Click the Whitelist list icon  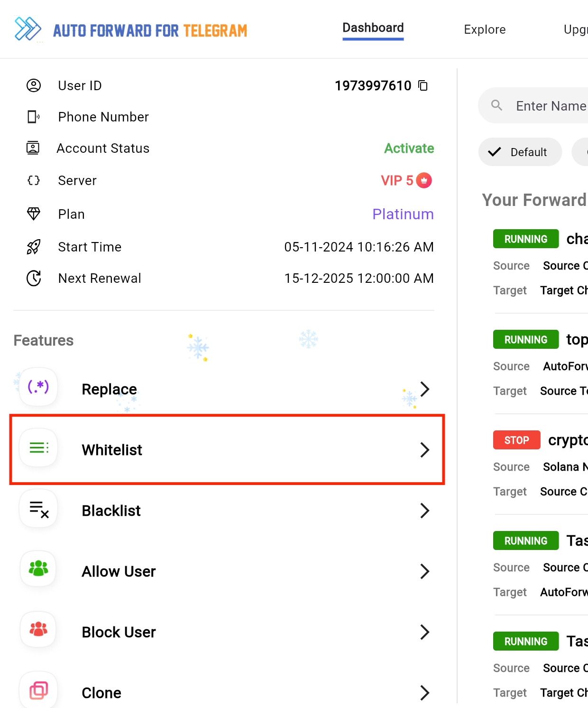coord(38,447)
